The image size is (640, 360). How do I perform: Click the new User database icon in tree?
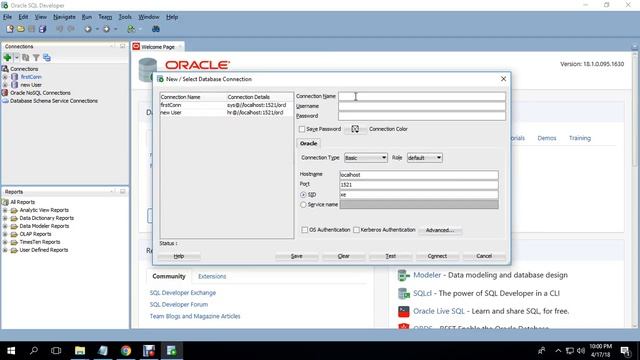coord(15,85)
